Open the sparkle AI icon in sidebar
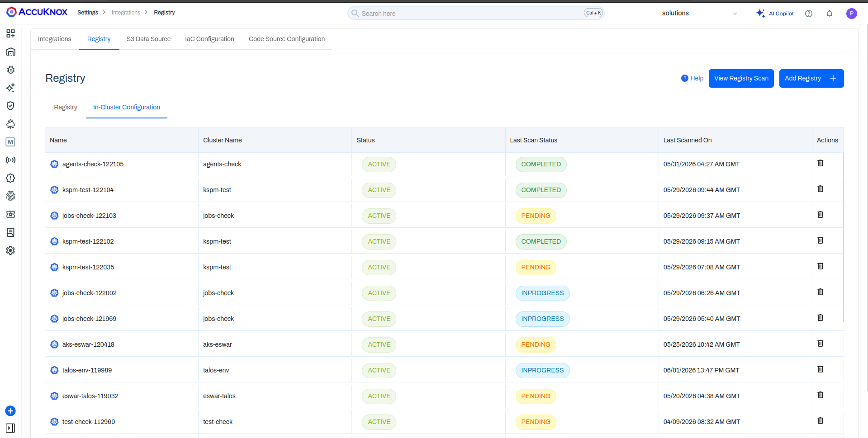 point(10,88)
